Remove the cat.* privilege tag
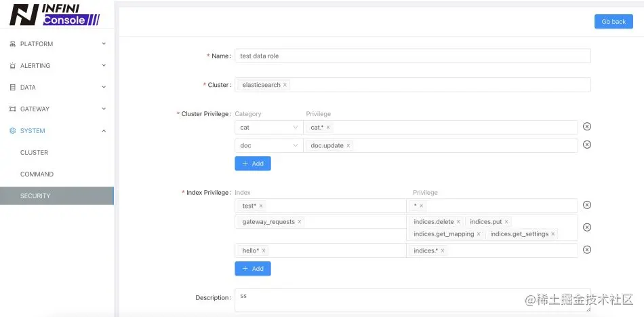644x317 pixels. pyautogui.click(x=327, y=128)
